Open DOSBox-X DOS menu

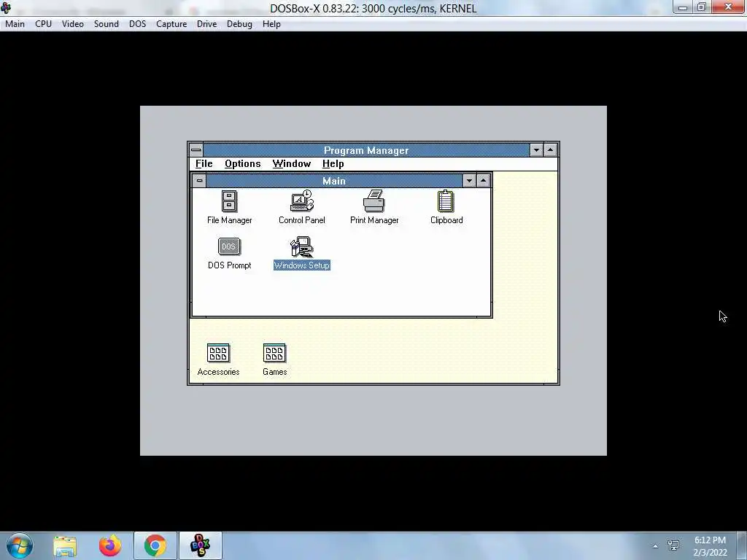point(138,24)
